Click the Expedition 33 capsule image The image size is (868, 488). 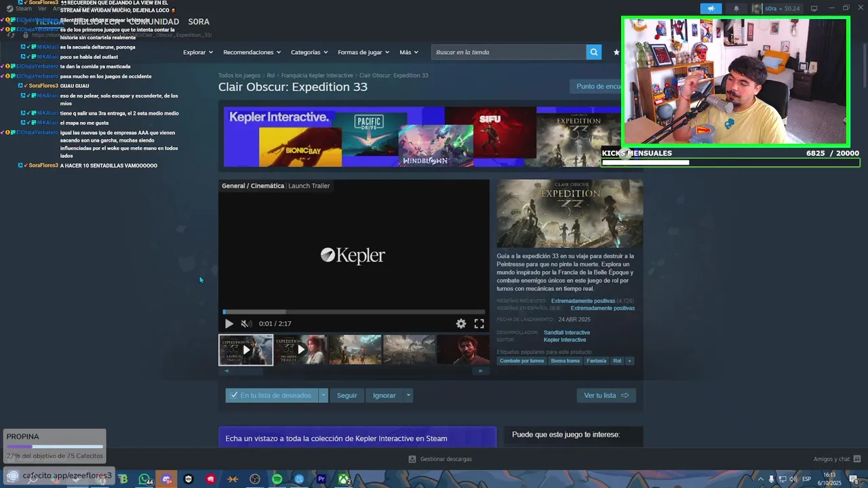(570, 213)
